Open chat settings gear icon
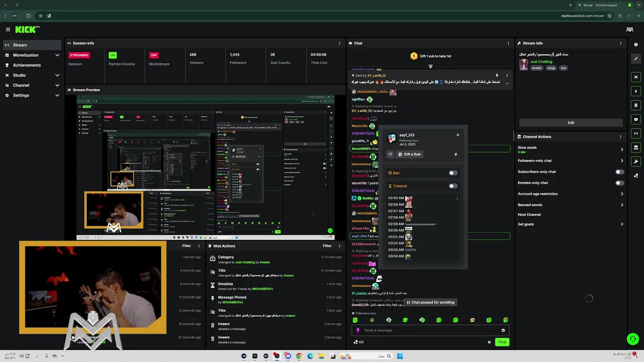Viewport: 644px width, 362px height. click(489, 342)
